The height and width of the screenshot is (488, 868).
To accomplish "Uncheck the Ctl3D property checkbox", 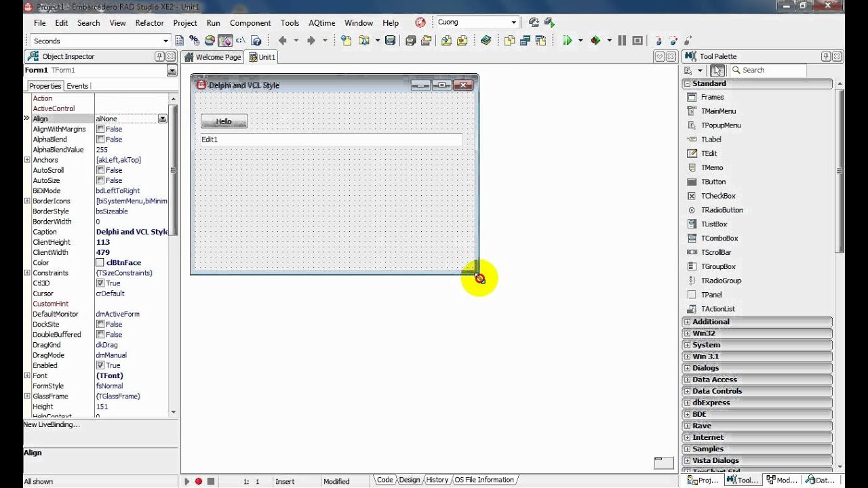I will pyautogui.click(x=100, y=283).
